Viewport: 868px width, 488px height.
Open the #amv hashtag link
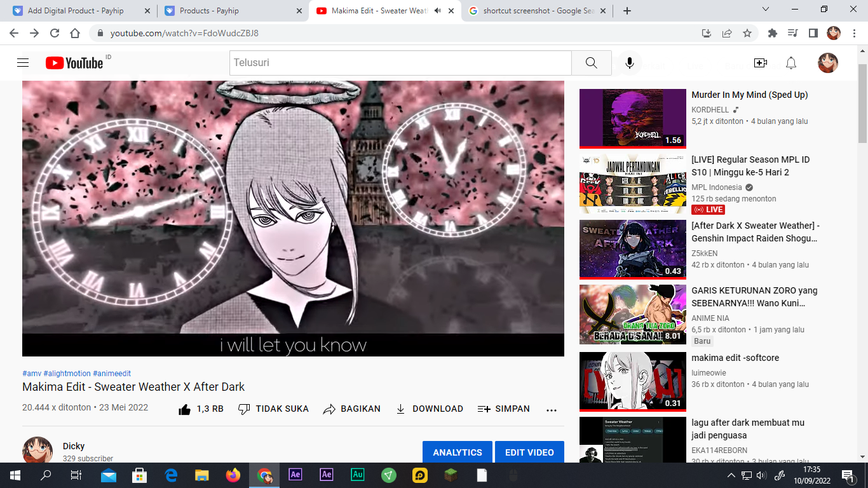pos(32,374)
